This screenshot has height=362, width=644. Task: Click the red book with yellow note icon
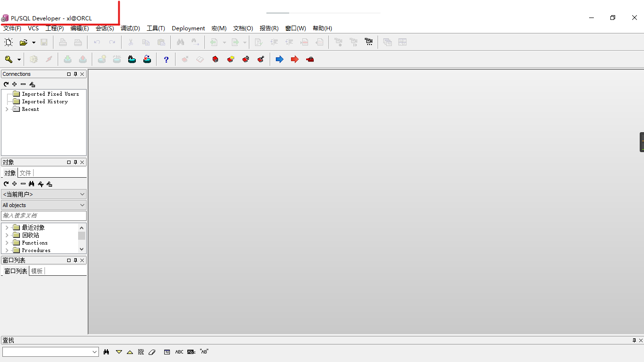[230, 59]
